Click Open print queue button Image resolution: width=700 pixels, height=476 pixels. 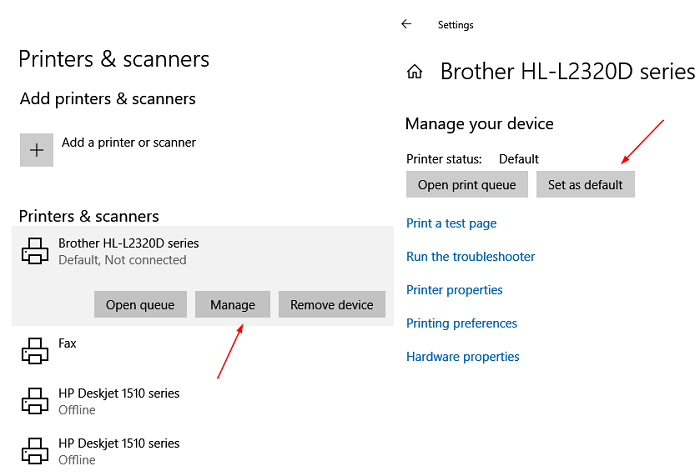(467, 184)
